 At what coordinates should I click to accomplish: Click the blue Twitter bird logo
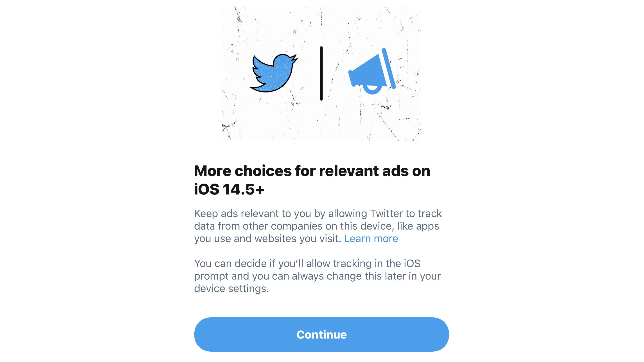(x=273, y=73)
